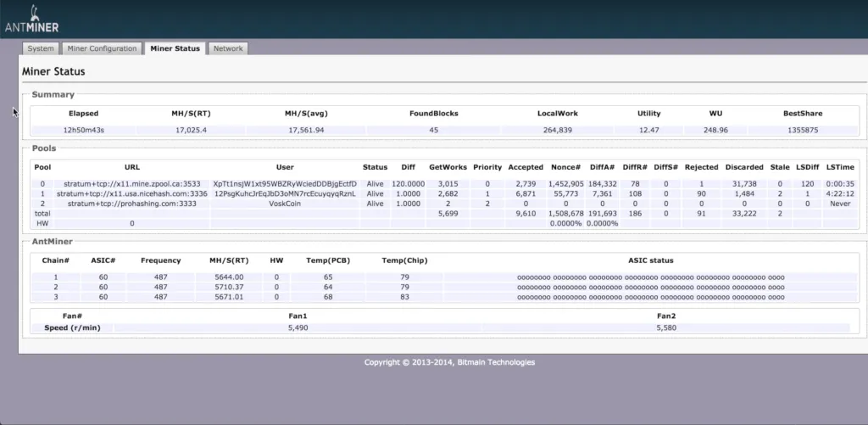Click the Discarded value 31,738
Image resolution: width=868 pixels, height=425 pixels.
(x=744, y=184)
